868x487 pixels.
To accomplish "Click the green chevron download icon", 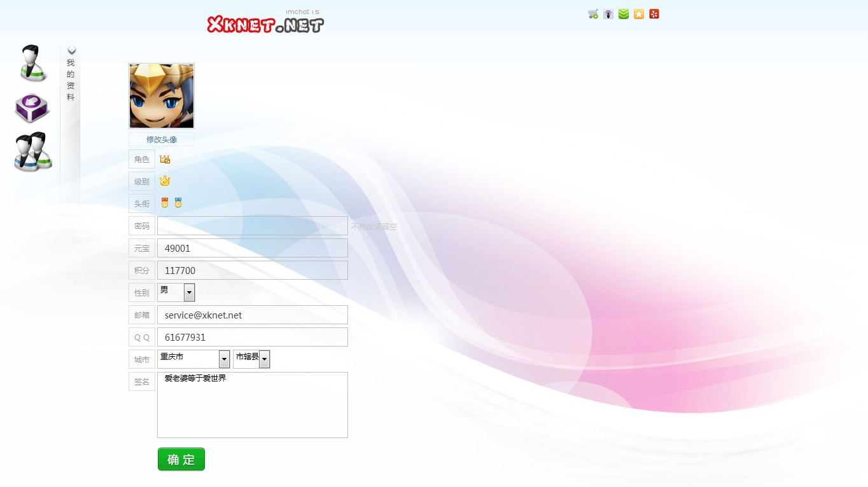I will tap(624, 14).
